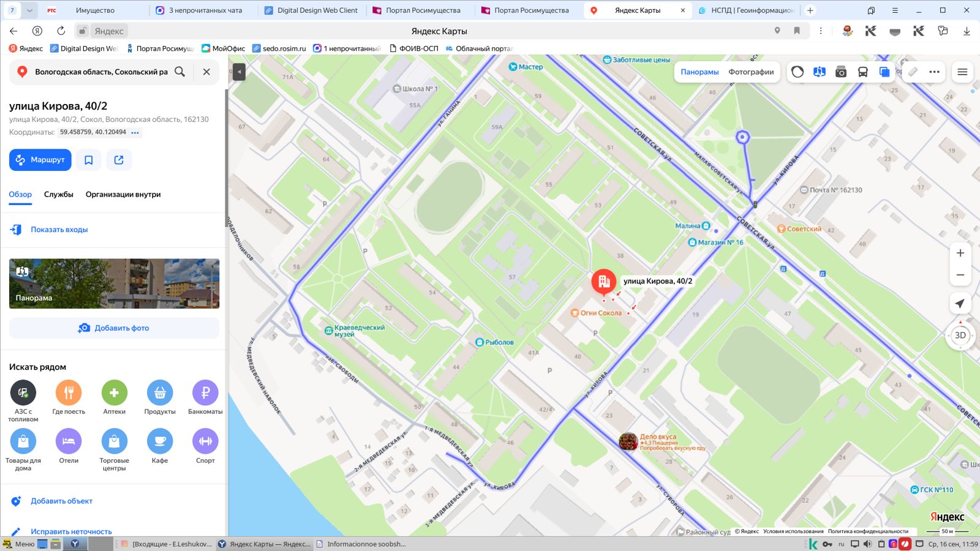
Task: Expand coordinates options with three dots
Action: pos(135,132)
